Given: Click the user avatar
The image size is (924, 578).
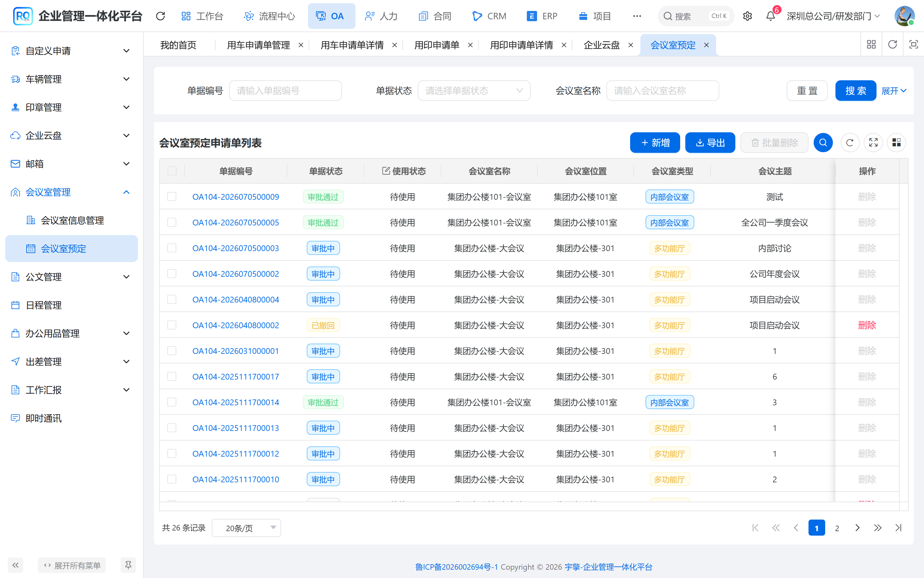Looking at the screenshot, I should click(904, 16).
